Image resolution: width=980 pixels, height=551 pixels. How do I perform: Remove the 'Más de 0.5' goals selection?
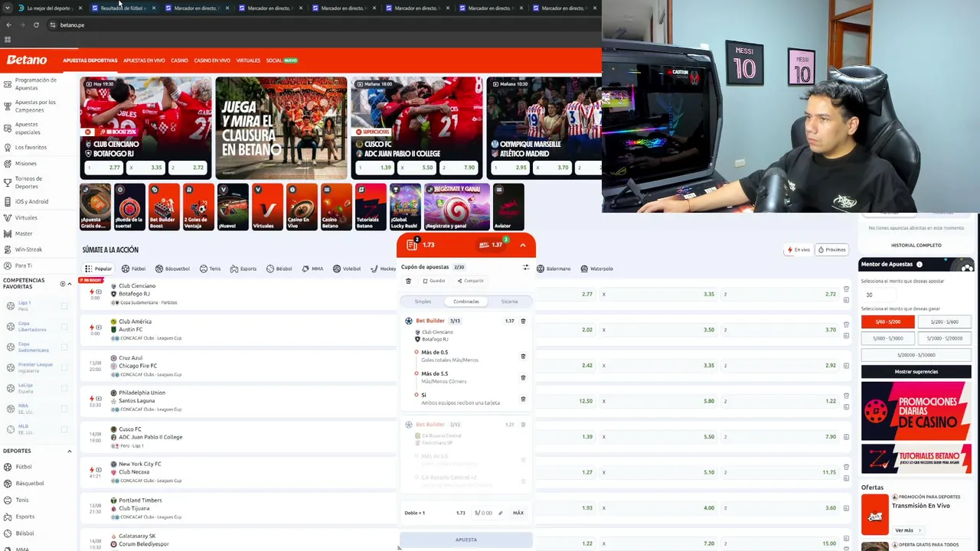pyautogui.click(x=523, y=356)
